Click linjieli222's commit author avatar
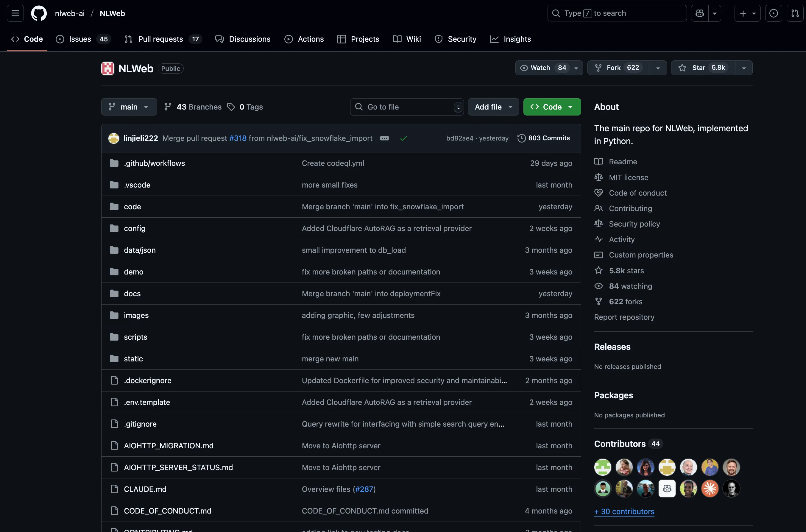The width and height of the screenshot is (806, 532). tap(114, 138)
